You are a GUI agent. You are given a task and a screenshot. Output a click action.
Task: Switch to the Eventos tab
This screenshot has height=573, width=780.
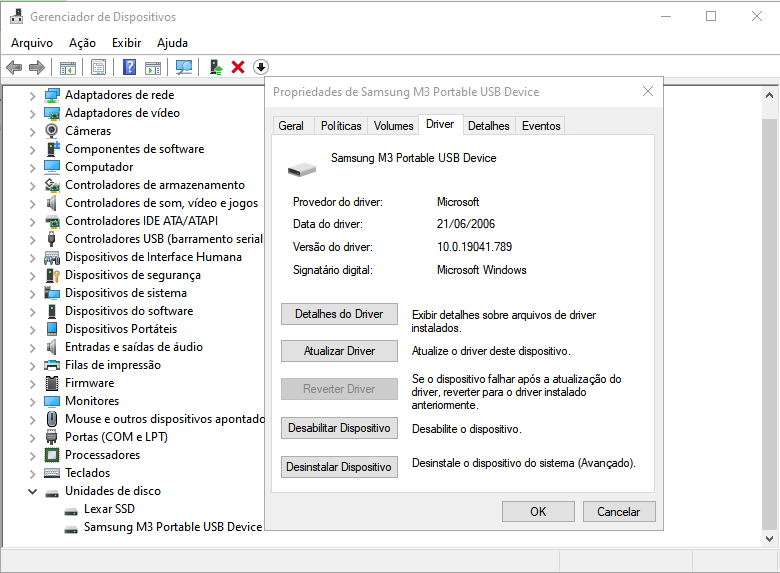click(x=541, y=126)
